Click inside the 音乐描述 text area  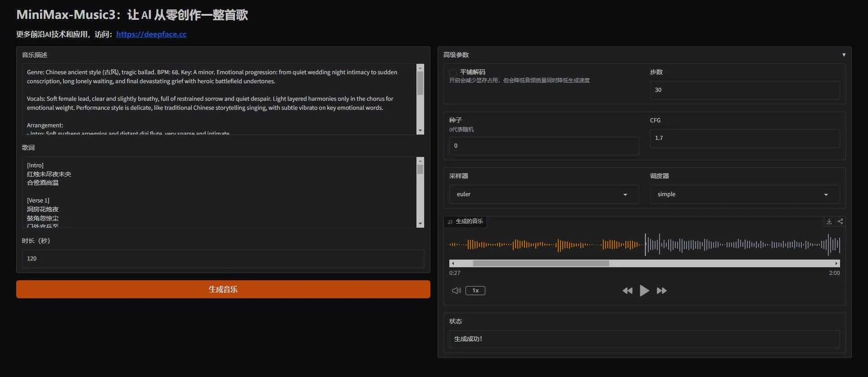(220, 99)
